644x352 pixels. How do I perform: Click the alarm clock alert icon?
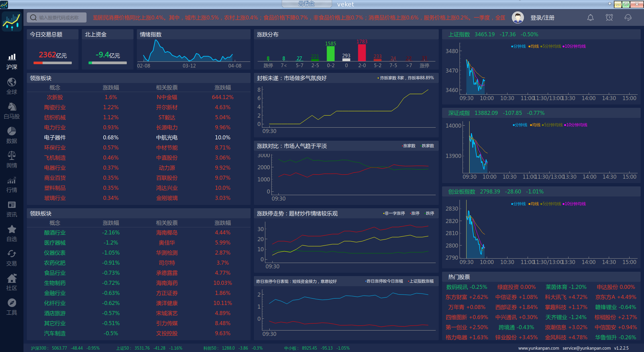609,17
